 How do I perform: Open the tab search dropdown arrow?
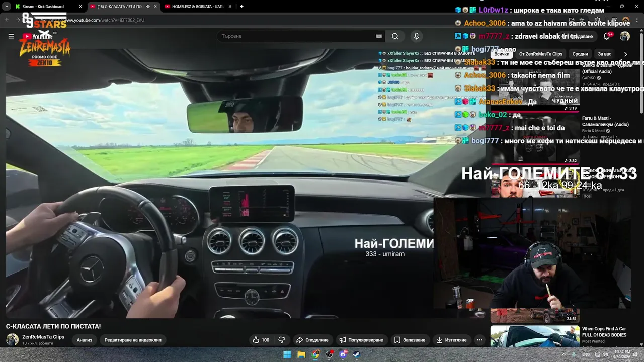pos(6,7)
